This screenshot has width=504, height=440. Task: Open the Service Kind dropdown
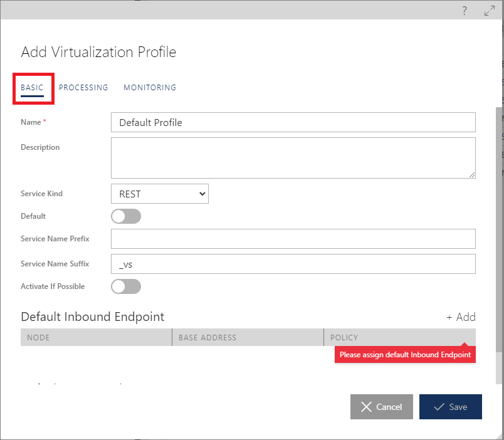tap(160, 194)
